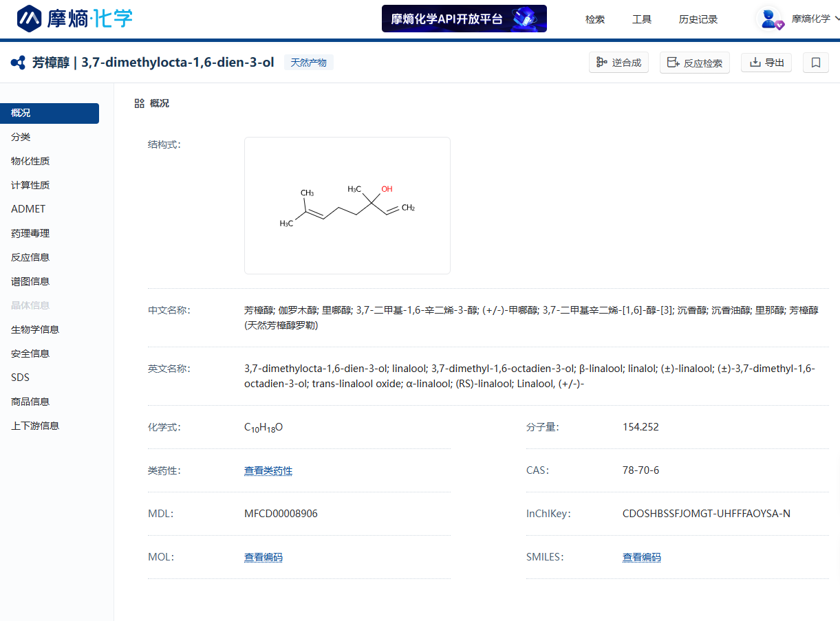Click the bookmark icon button
840x621 pixels.
click(x=815, y=63)
